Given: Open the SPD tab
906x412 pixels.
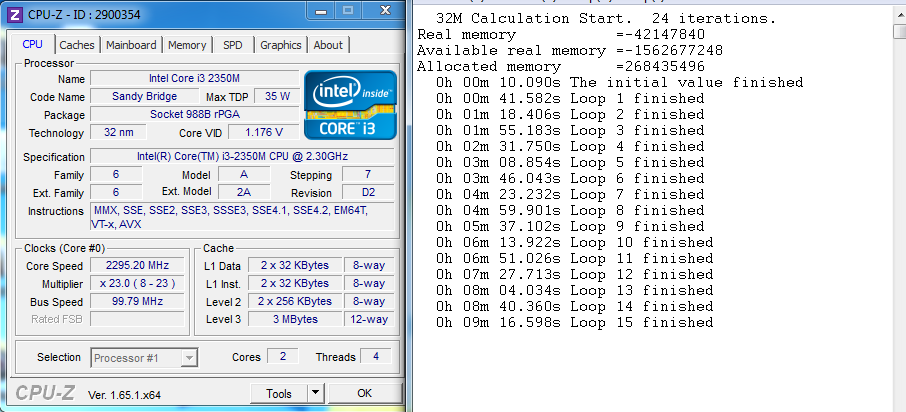Looking at the screenshot, I should 233,45.
